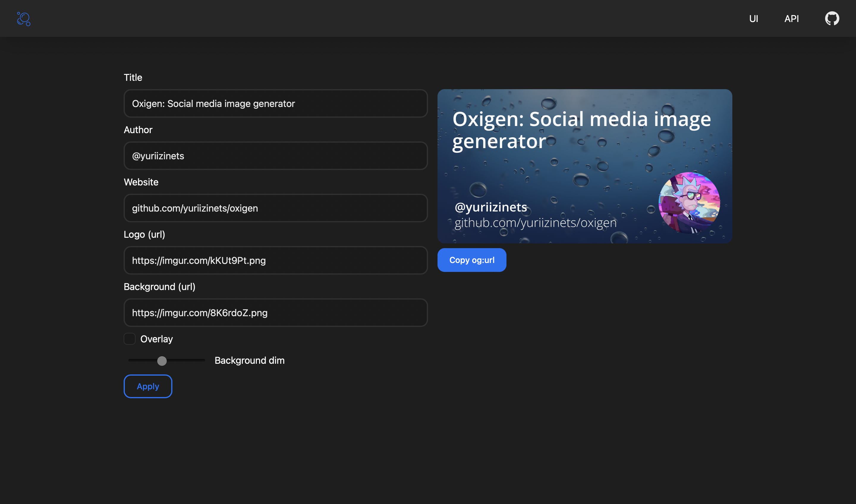
Task: Switch to the API section
Action: [792, 19]
